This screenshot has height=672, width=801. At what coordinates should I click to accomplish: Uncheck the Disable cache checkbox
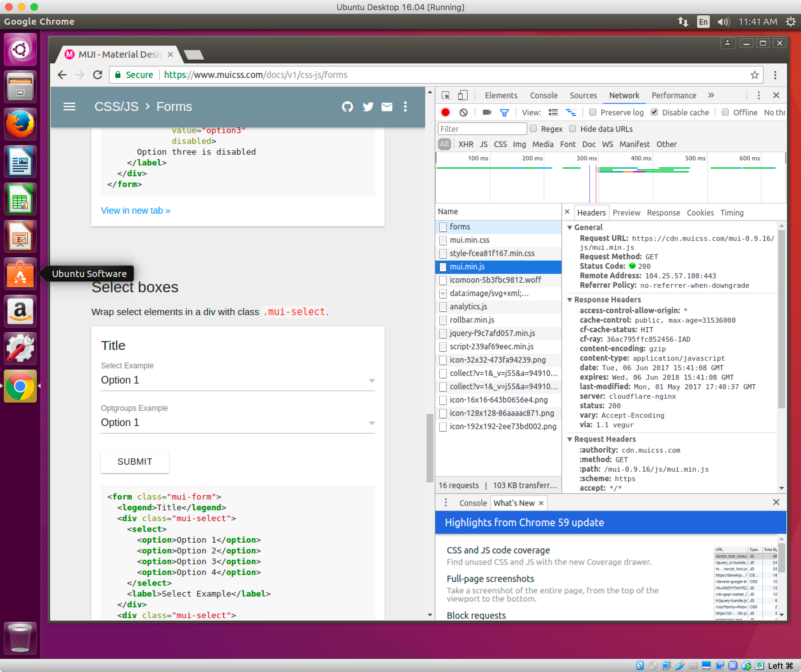(655, 112)
